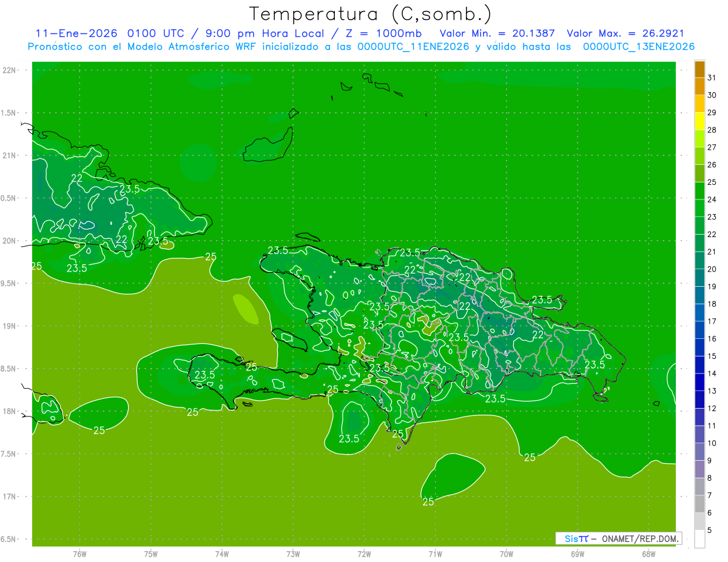728x562 pixels.
Task: Click the '76W' longitude axis label
Action: pyautogui.click(x=79, y=554)
